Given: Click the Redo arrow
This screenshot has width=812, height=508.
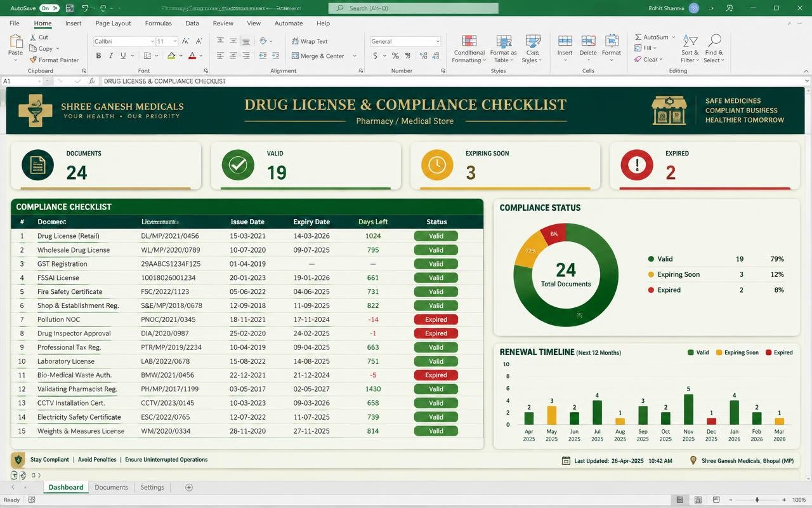Looking at the screenshot, I should coord(103,8).
